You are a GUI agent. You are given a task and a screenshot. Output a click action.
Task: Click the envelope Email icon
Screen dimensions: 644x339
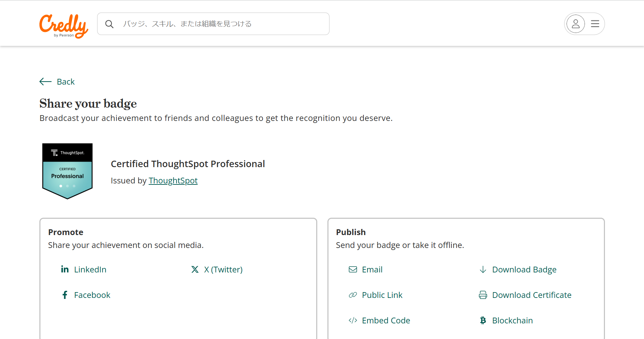353,269
